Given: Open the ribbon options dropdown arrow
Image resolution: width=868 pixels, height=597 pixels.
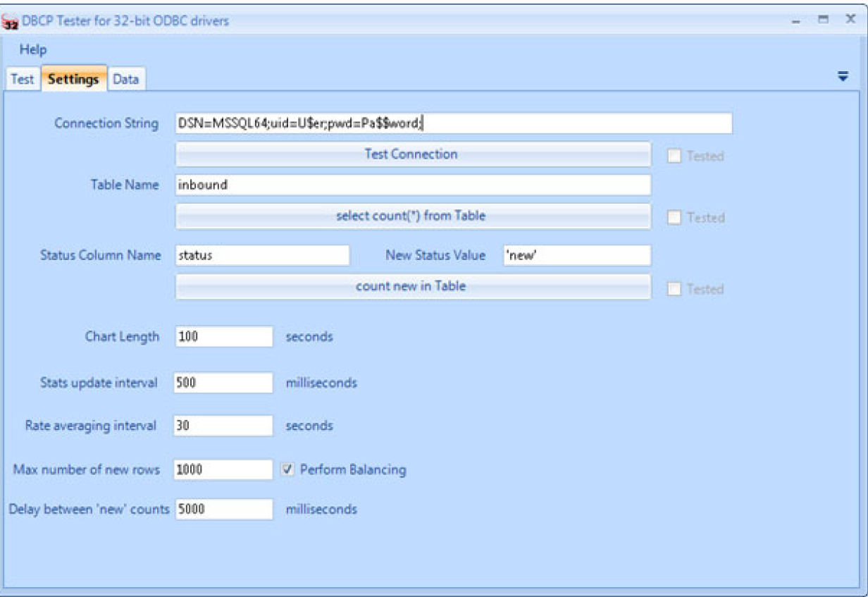Looking at the screenshot, I should (843, 77).
